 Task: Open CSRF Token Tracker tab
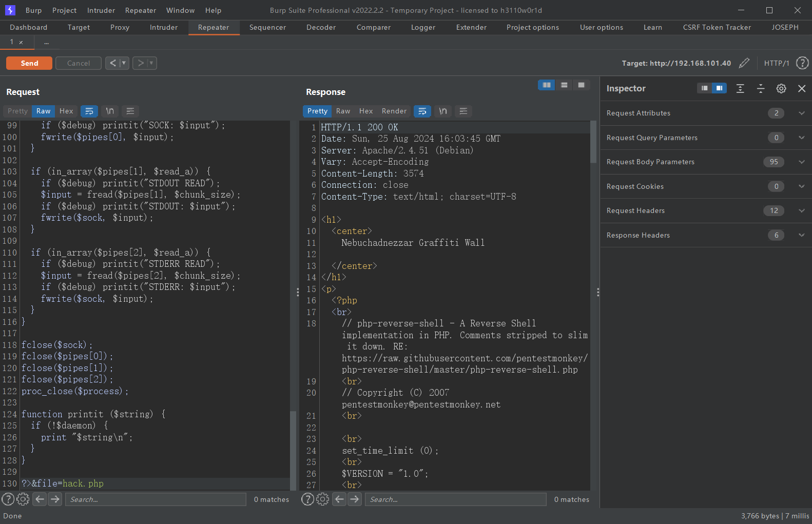pos(717,27)
